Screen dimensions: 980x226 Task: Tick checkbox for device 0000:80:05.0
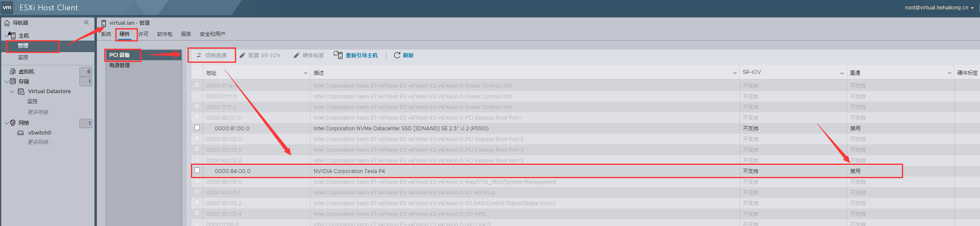tap(197, 181)
